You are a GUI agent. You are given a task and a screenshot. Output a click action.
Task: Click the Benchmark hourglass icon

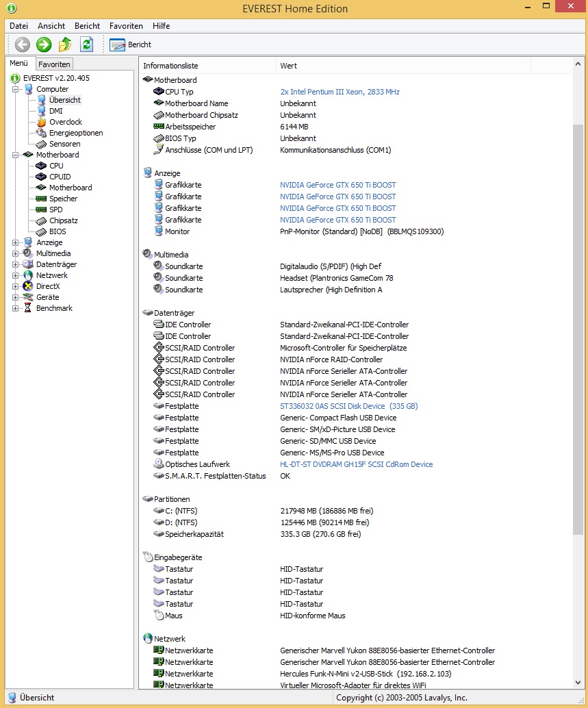(x=28, y=308)
